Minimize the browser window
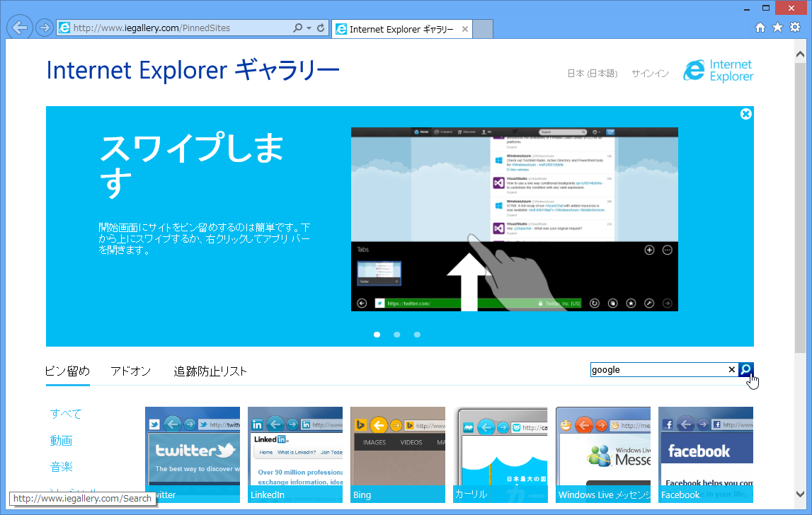812x515 pixels. [747, 8]
